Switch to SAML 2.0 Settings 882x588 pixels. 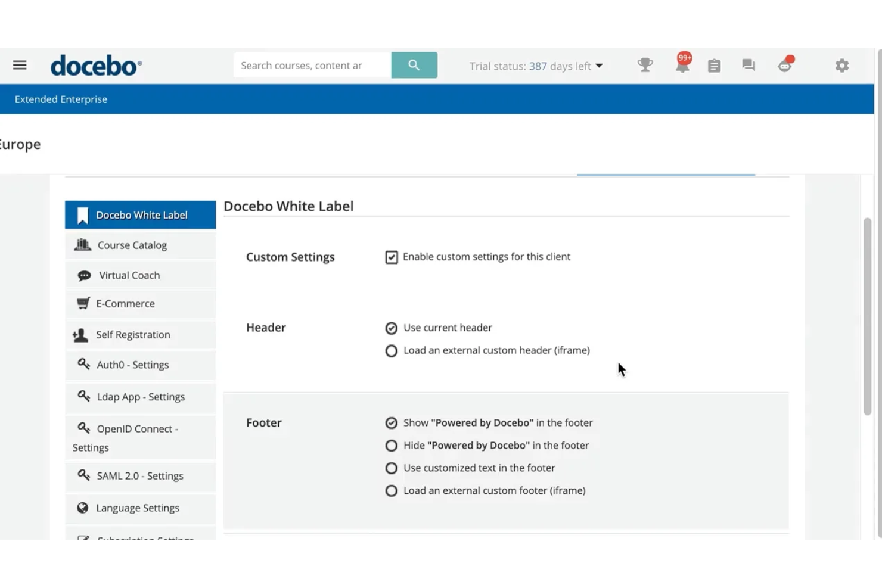(x=139, y=475)
